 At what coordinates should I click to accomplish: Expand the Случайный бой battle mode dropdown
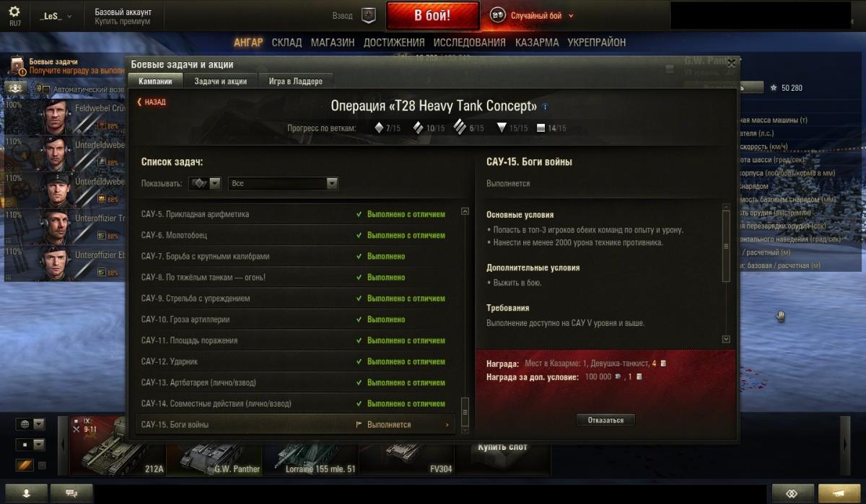click(x=533, y=15)
